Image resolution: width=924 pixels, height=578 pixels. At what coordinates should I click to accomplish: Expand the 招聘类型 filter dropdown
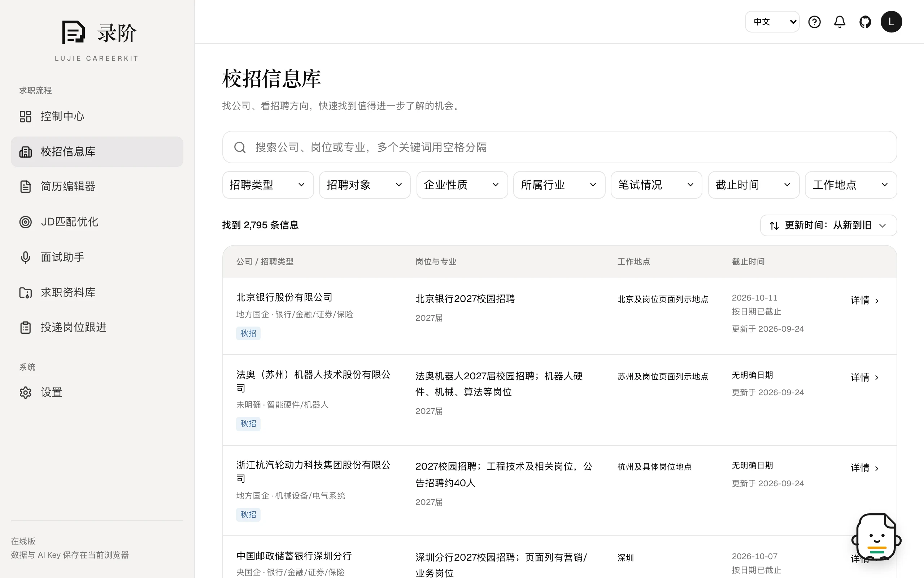pyautogui.click(x=268, y=185)
